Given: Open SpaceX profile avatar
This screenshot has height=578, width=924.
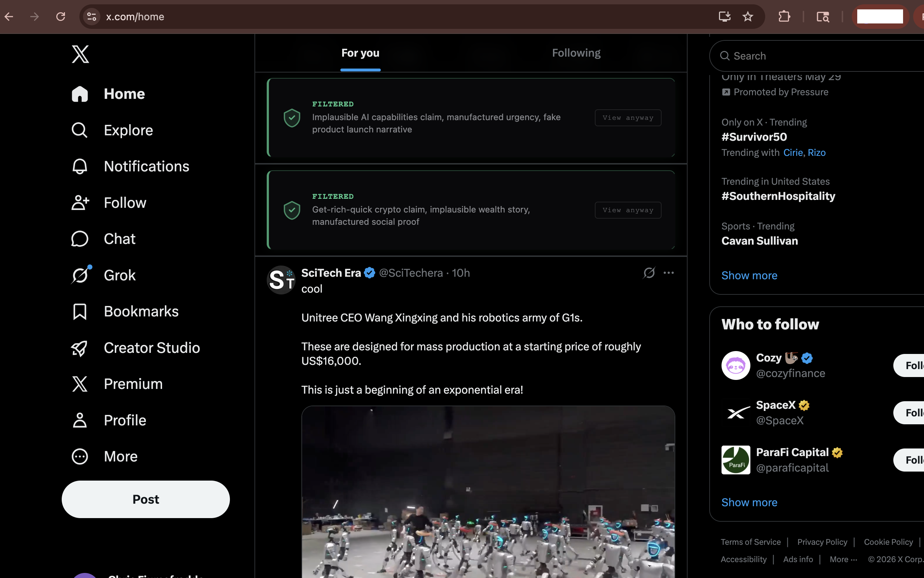Looking at the screenshot, I should pyautogui.click(x=736, y=413).
